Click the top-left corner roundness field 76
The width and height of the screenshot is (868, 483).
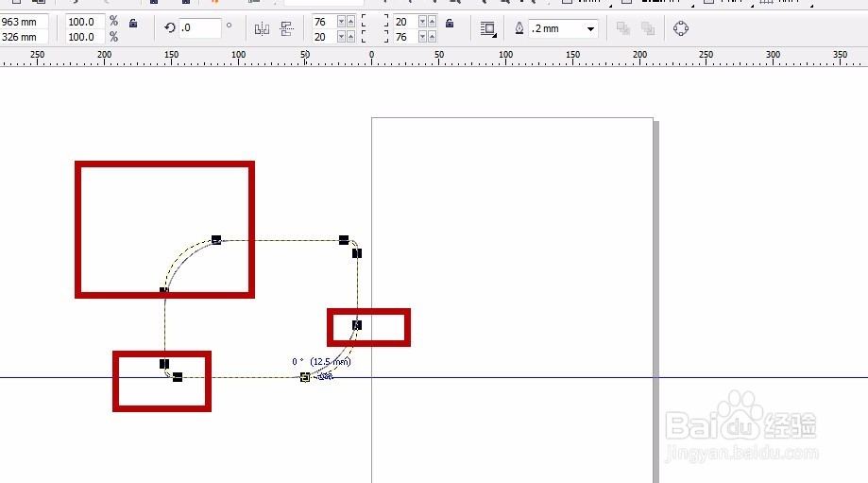(x=324, y=22)
